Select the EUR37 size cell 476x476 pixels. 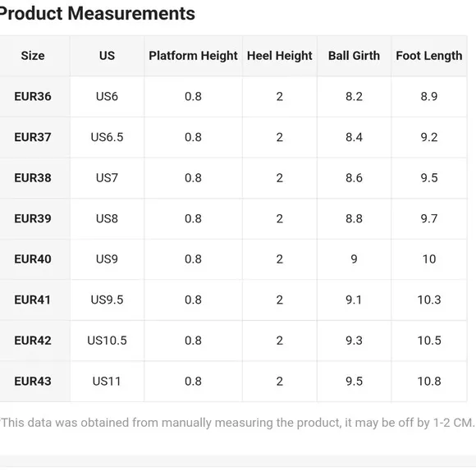[33, 137]
